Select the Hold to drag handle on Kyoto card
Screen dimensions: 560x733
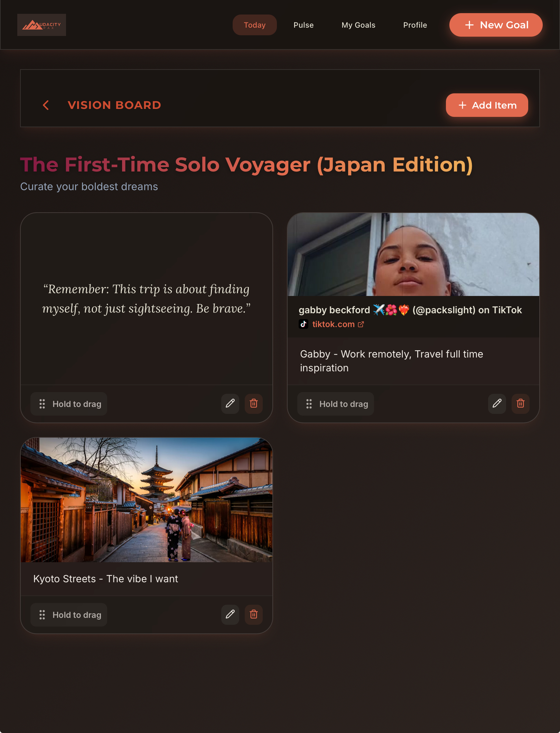click(69, 615)
